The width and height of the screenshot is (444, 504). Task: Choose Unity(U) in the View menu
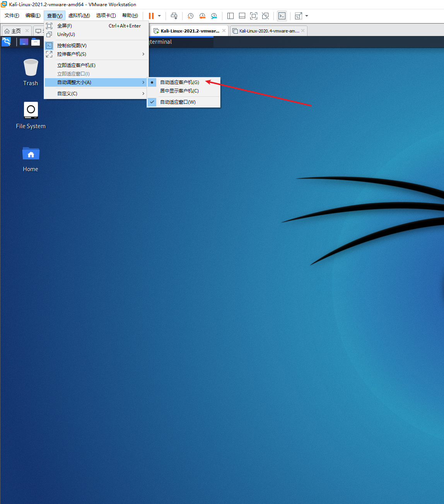point(96,34)
